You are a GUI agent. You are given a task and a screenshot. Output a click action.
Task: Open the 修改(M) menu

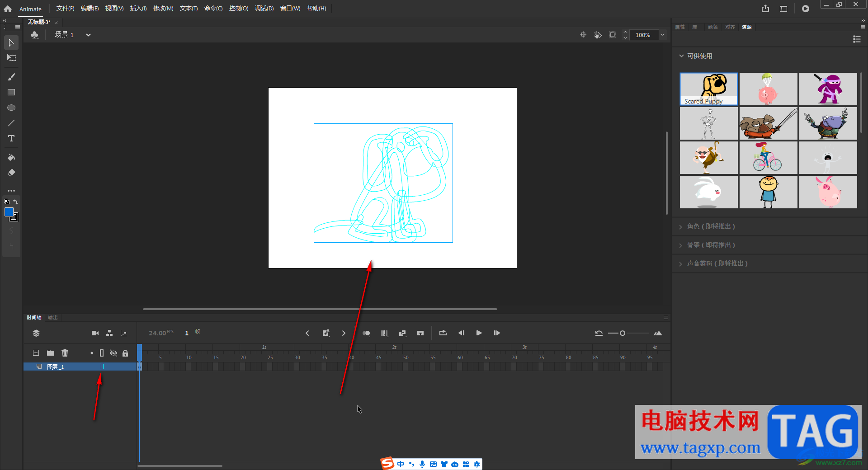(163, 9)
